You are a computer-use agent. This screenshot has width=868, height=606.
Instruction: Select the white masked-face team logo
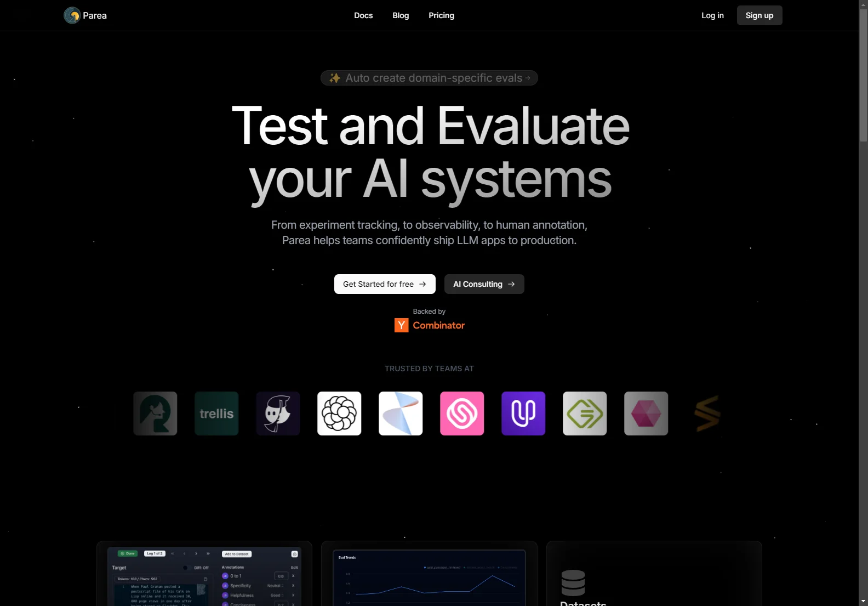278,414
